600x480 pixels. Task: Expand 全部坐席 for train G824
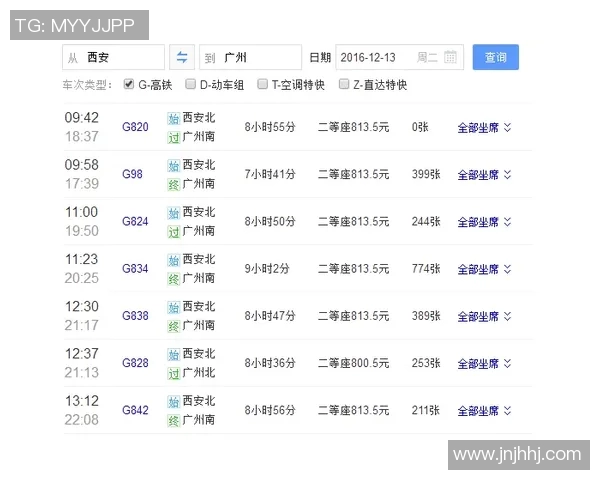click(x=484, y=222)
